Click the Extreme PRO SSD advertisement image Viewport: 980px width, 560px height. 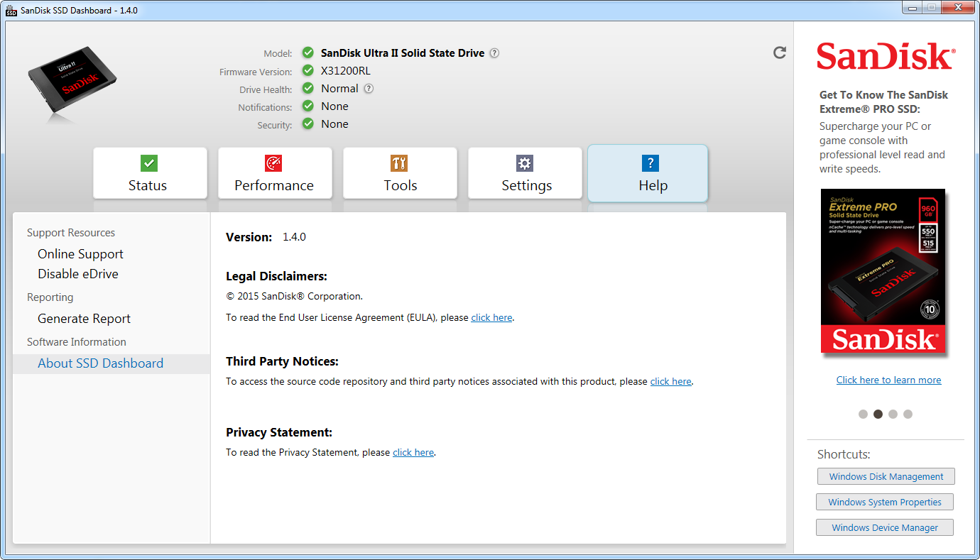[x=883, y=271]
